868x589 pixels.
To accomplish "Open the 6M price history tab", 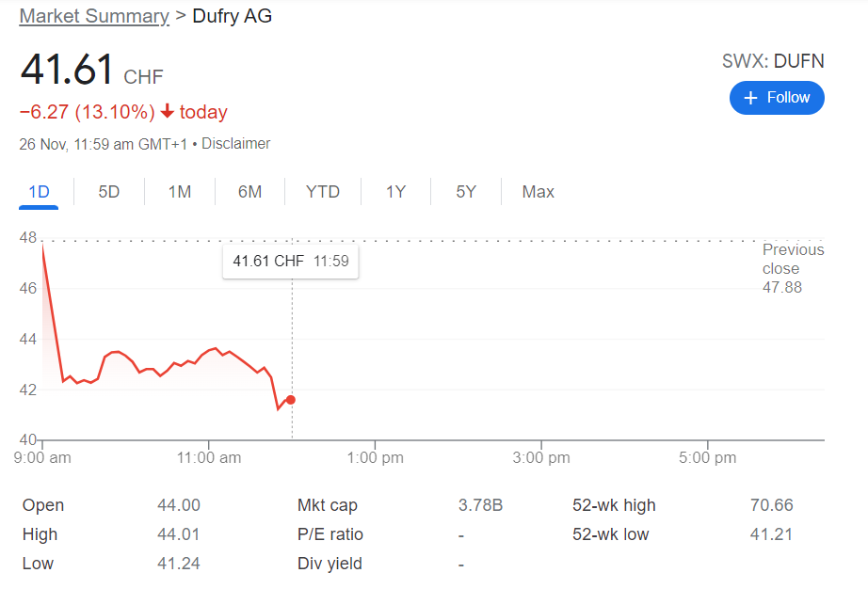I will [249, 191].
